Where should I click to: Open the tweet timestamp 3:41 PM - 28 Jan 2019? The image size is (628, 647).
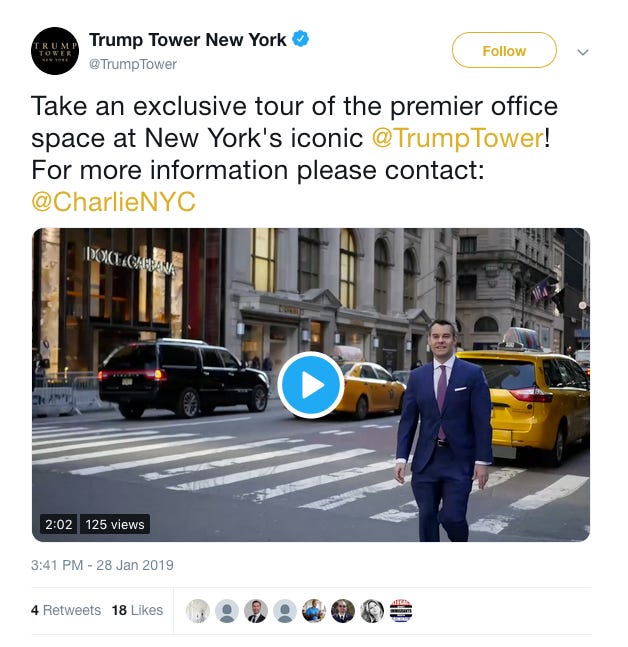coord(102,565)
